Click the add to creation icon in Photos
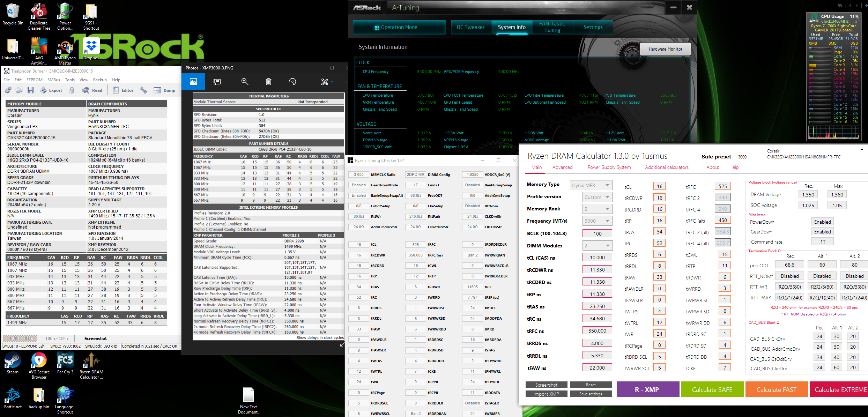868x417 pixels. [x=217, y=82]
